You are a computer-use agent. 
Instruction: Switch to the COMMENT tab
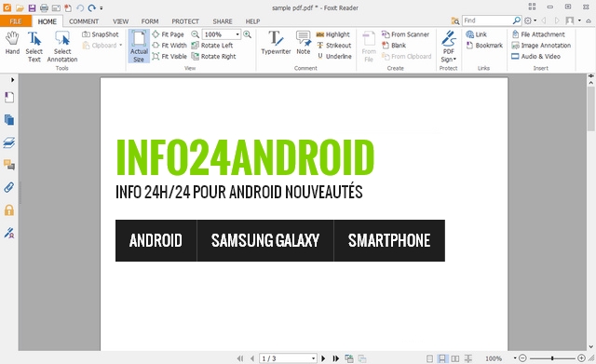pyautogui.click(x=84, y=21)
